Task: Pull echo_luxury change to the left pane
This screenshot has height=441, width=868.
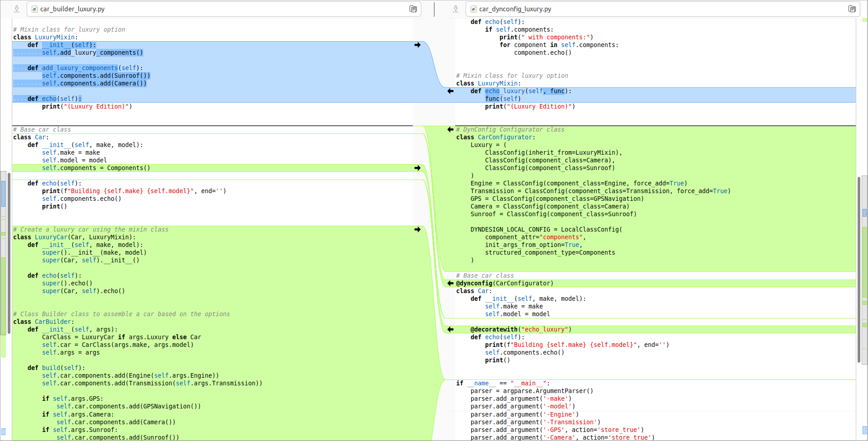Action: (x=450, y=91)
